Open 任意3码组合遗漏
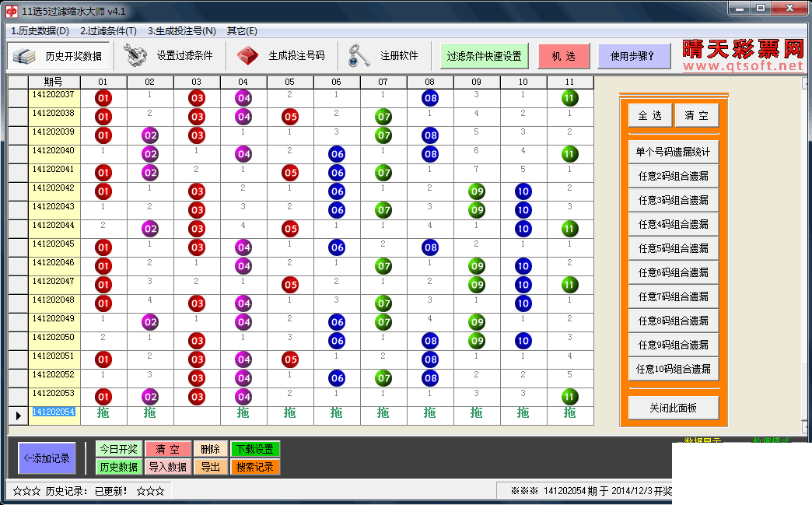Screen dimensions: 812x505 (x=674, y=200)
